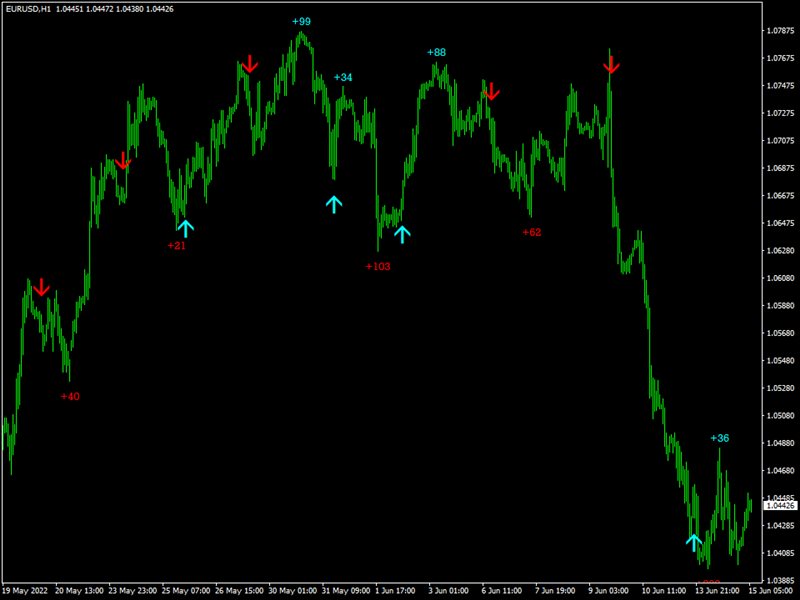The height and width of the screenshot is (600, 800).
Task: Click the cyan buy arrow above the +21 label
Action: click(x=186, y=229)
